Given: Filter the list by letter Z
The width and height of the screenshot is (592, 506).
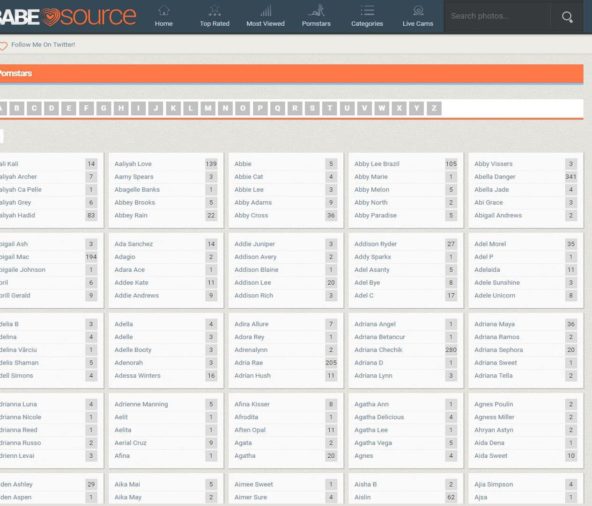Looking at the screenshot, I should pyautogui.click(x=434, y=108).
